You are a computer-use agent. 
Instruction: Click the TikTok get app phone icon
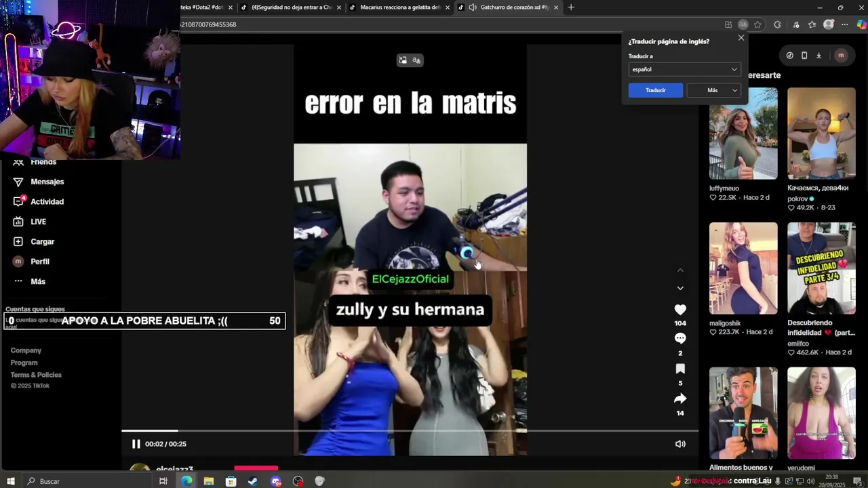coord(804,56)
